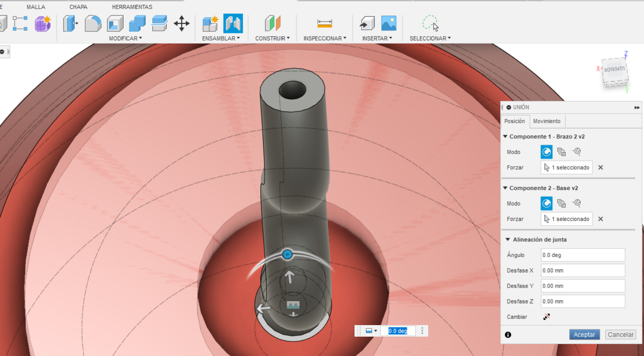Click the Componente 1 '1 seleccionado' button
Image resolution: width=644 pixels, height=356 pixels.
coord(567,167)
